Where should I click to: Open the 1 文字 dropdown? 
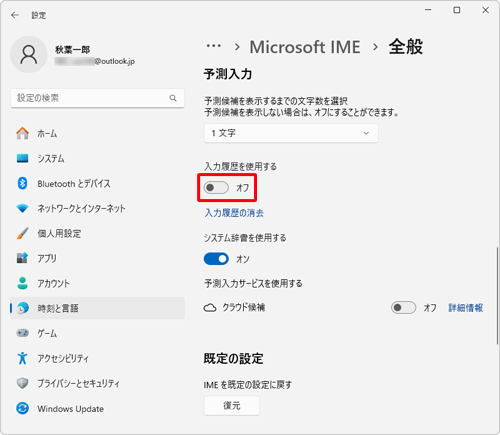coord(291,133)
